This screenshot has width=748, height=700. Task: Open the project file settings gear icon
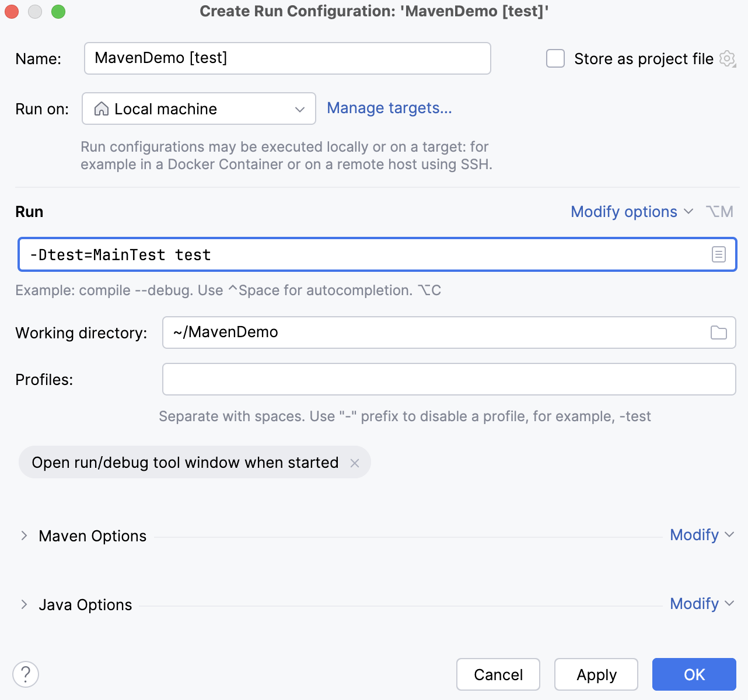click(727, 58)
